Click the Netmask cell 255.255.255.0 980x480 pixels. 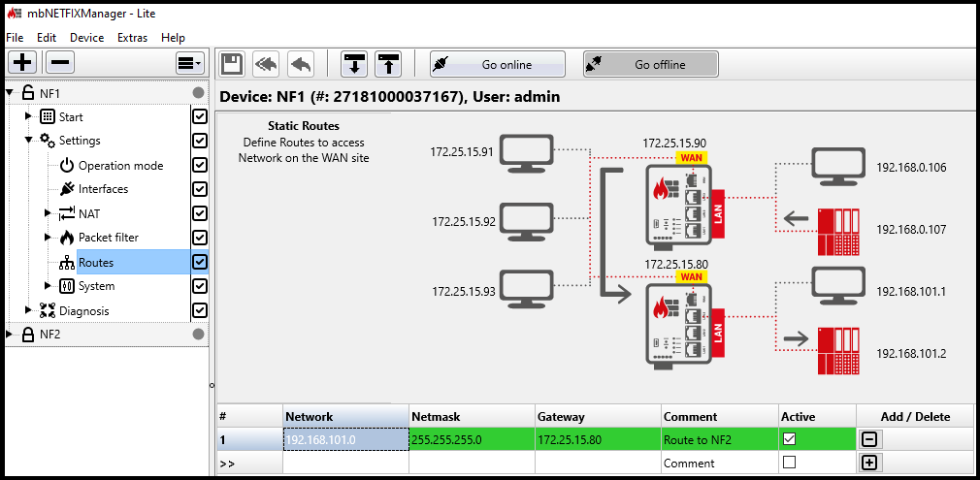point(472,439)
